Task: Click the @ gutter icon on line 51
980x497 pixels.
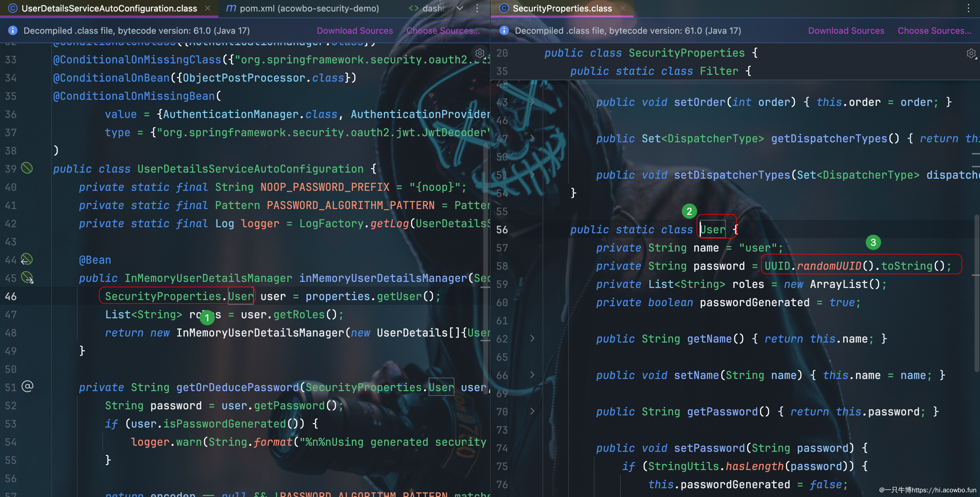Action: (x=27, y=387)
